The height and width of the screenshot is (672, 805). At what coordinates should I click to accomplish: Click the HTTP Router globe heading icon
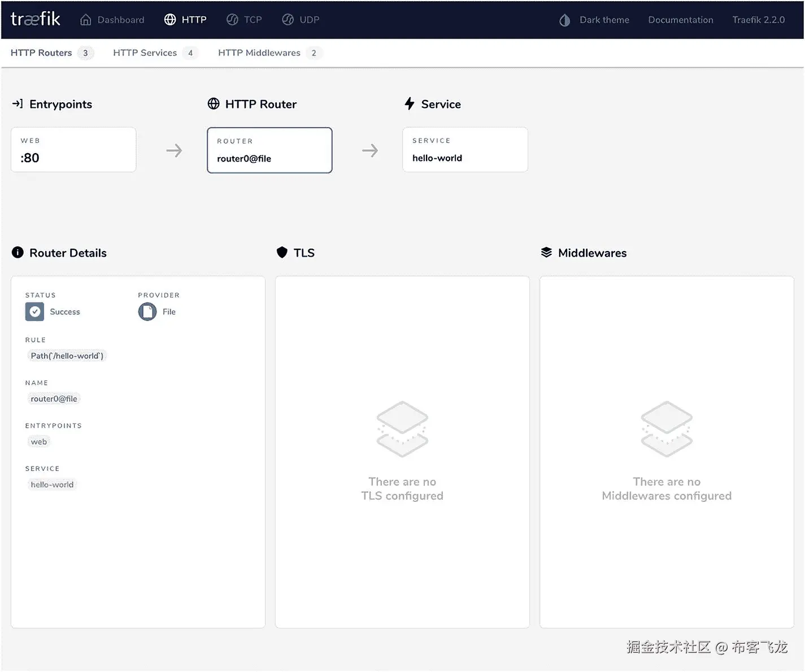click(x=214, y=104)
